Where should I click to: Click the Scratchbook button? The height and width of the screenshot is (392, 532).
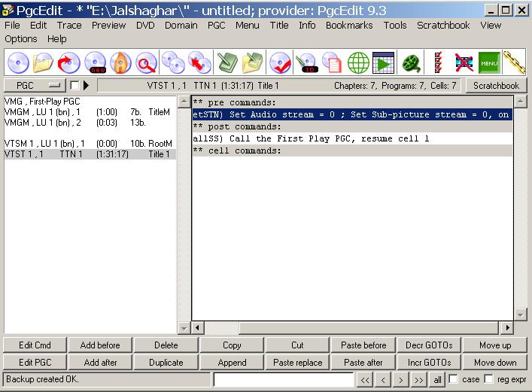click(496, 85)
